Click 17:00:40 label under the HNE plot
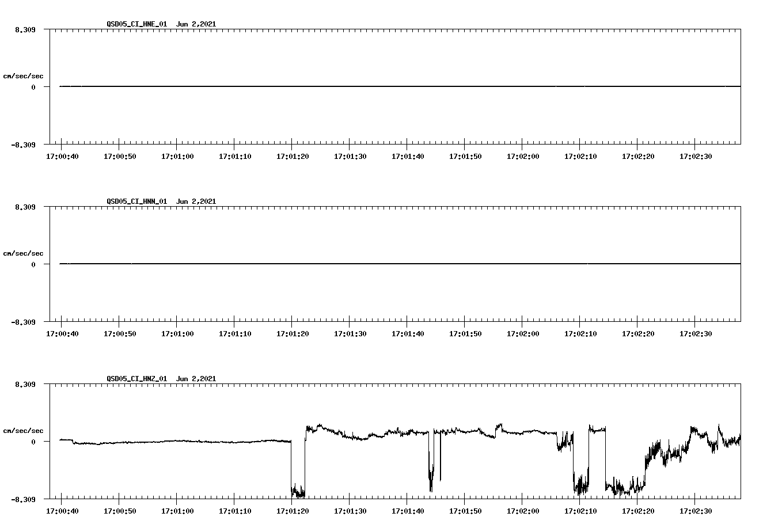This screenshot has width=782, height=532. point(62,157)
